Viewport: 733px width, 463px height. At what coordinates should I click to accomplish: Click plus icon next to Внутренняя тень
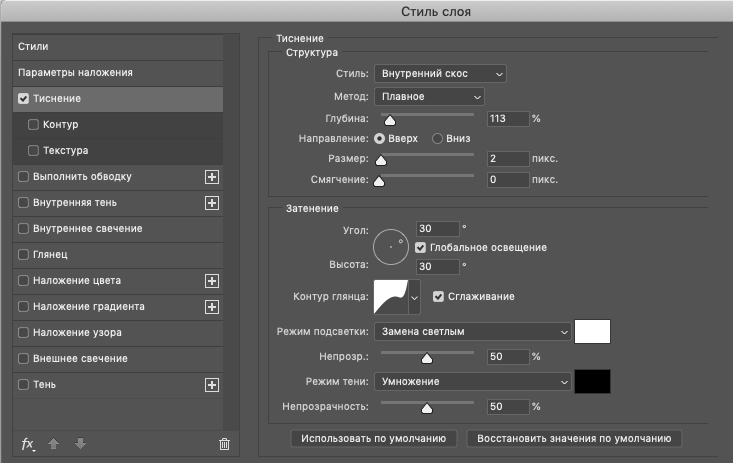pyautogui.click(x=212, y=203)
